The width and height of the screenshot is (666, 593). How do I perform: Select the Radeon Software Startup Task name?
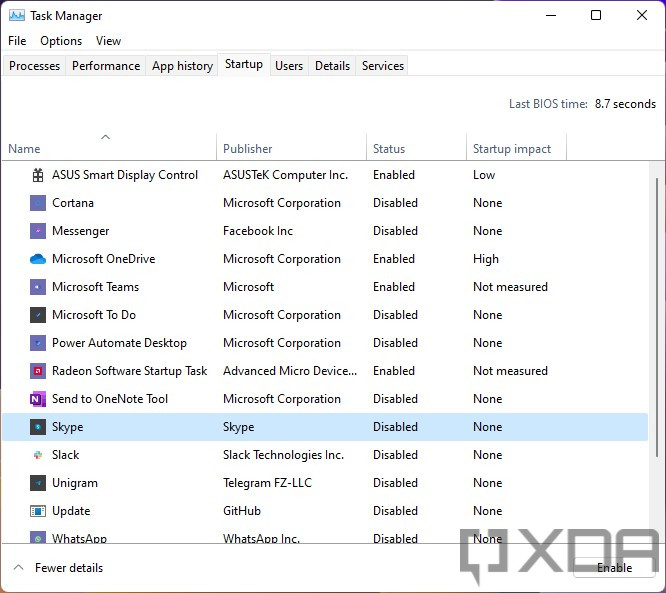(x=129, y=371)
